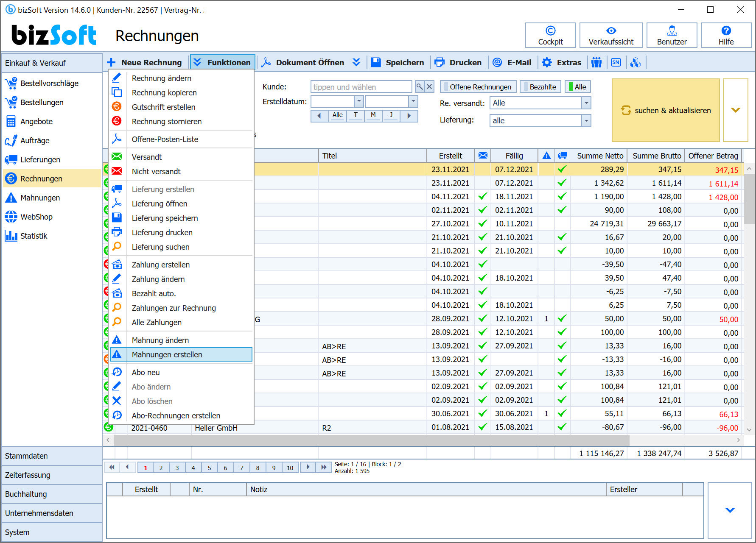This screenshot has height=543, width=756.
Task: Click the truck delivery column header icon
Action: tap(562, 156)
